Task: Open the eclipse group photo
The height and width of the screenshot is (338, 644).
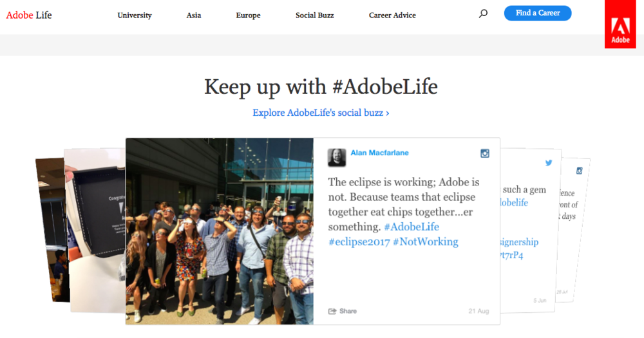Action: click(219, 230)
